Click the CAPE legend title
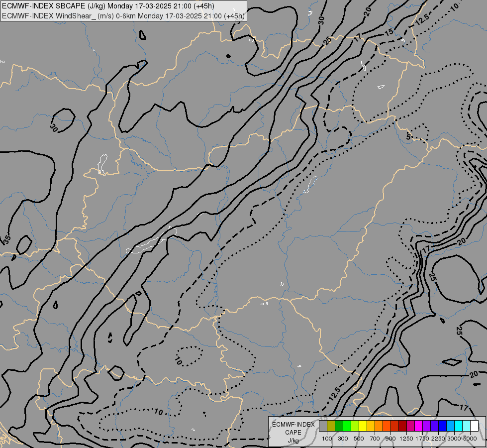This screenshot has width=487, height=448. tap(293, 433)
